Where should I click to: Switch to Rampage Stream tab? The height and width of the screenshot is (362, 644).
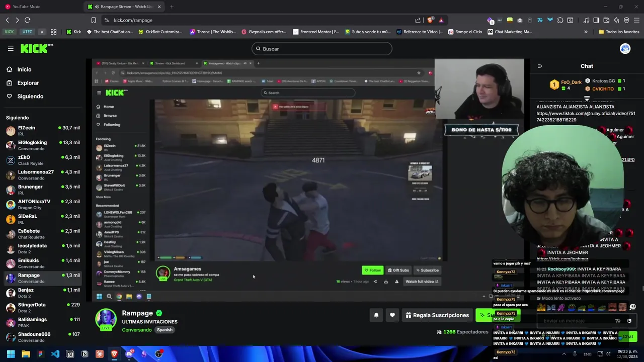(124, 7)
